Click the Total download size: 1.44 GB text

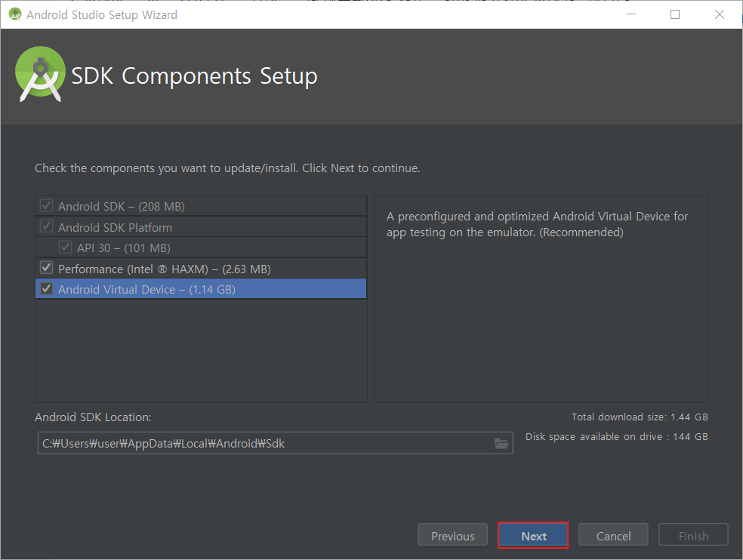[x=640, y=417]
